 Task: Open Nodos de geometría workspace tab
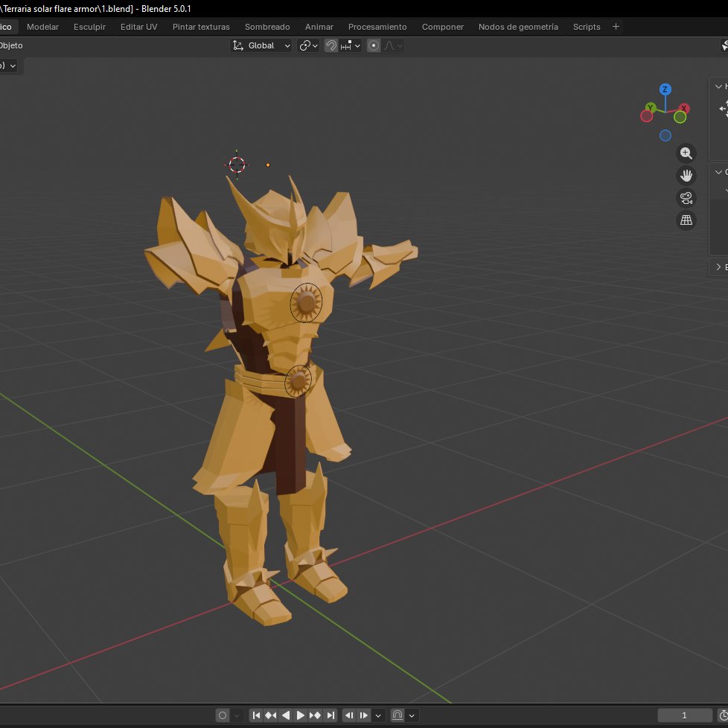point(518,27)
